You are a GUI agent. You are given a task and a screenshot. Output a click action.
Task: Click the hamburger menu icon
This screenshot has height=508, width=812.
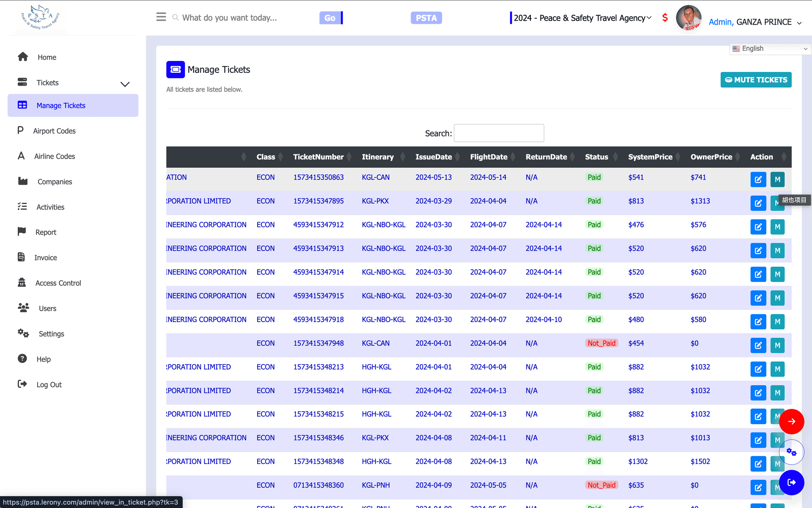click(x=161, y=17)
